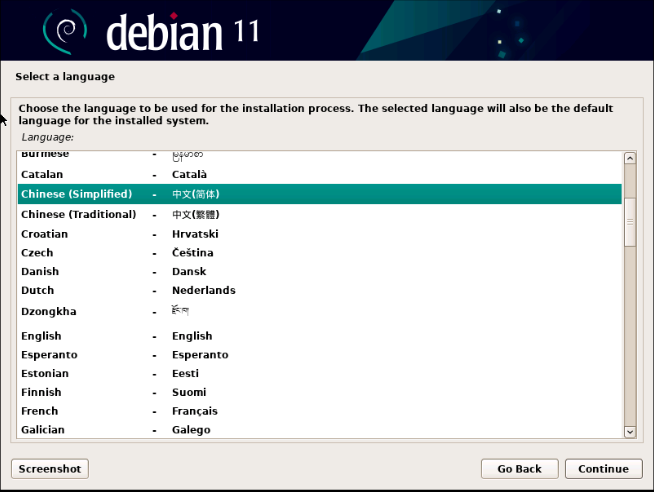
Task: Click the partially visible Burmese row
Action: point(319,157)
